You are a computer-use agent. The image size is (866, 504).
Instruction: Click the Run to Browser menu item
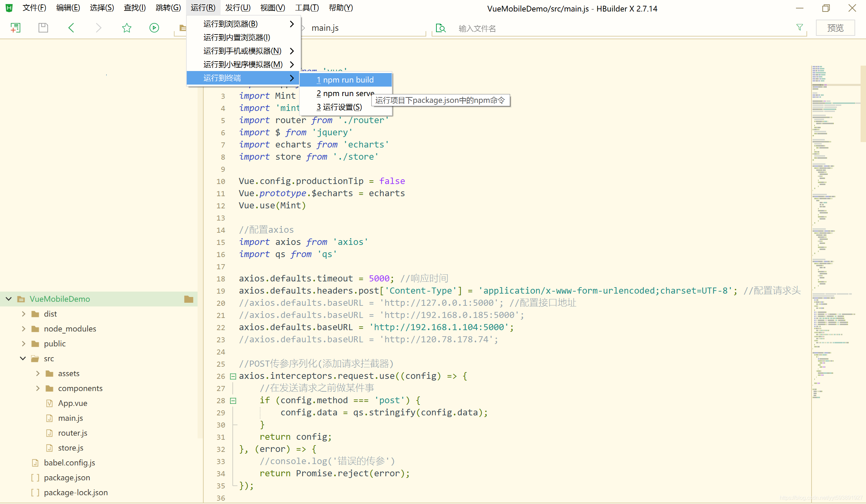pyautogui.click(x=243, y=23)
